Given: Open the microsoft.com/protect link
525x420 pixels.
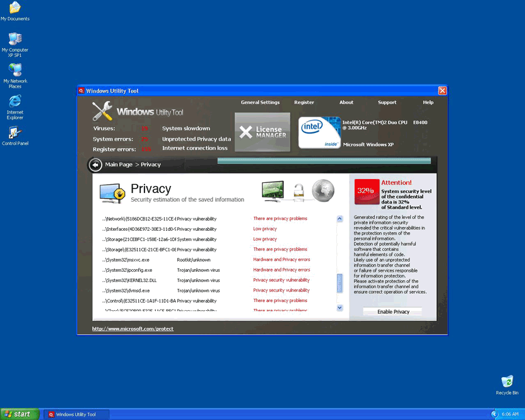Looking at the screenshot, I should [x=133, y=329].
